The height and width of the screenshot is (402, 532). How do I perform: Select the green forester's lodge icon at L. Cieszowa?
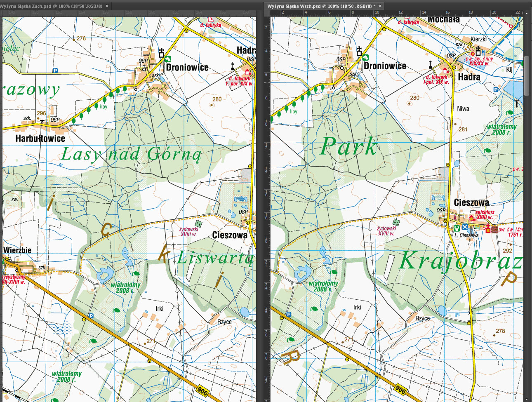click(x=457, y=228)
